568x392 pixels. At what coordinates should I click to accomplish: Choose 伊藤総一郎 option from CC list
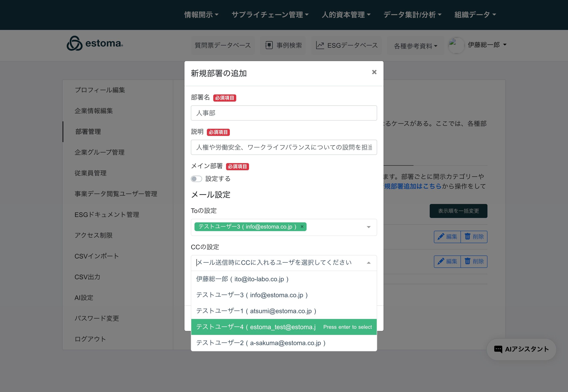click(242, 279)
